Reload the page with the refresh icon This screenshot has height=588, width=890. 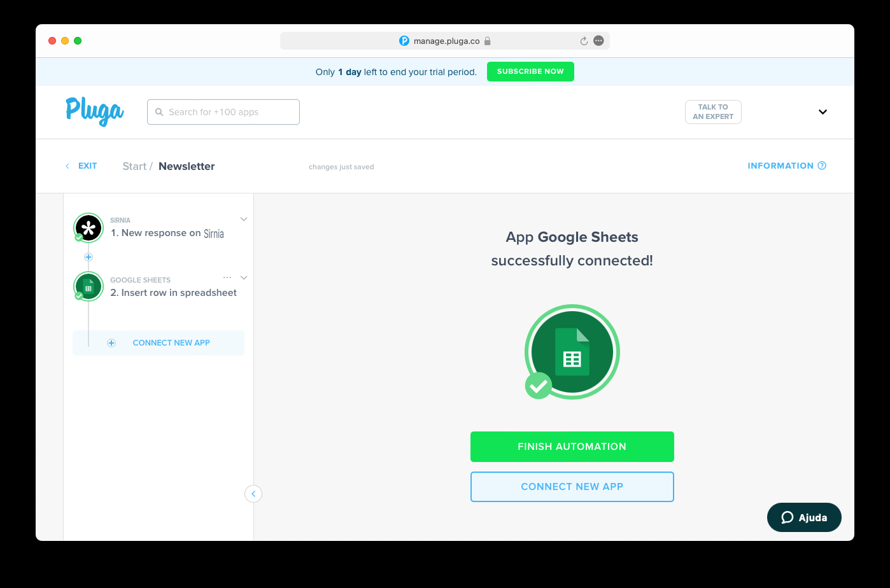[584, 41]
